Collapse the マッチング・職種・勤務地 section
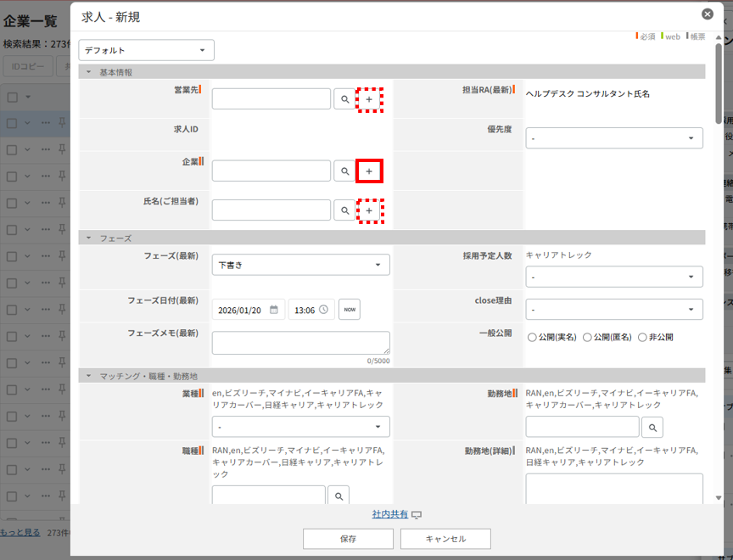The width and height of the screenshot is (733, 560). pos(88,375)
